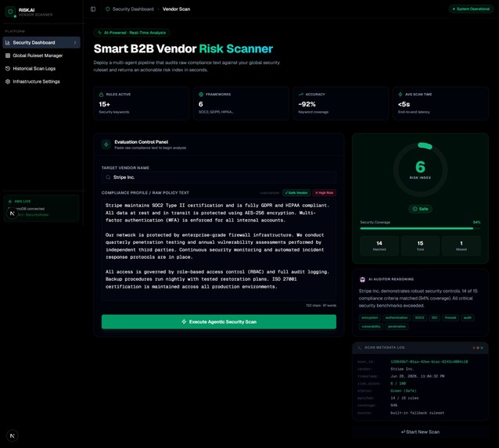Click the authentication keyword tag

tap(397, 318)
